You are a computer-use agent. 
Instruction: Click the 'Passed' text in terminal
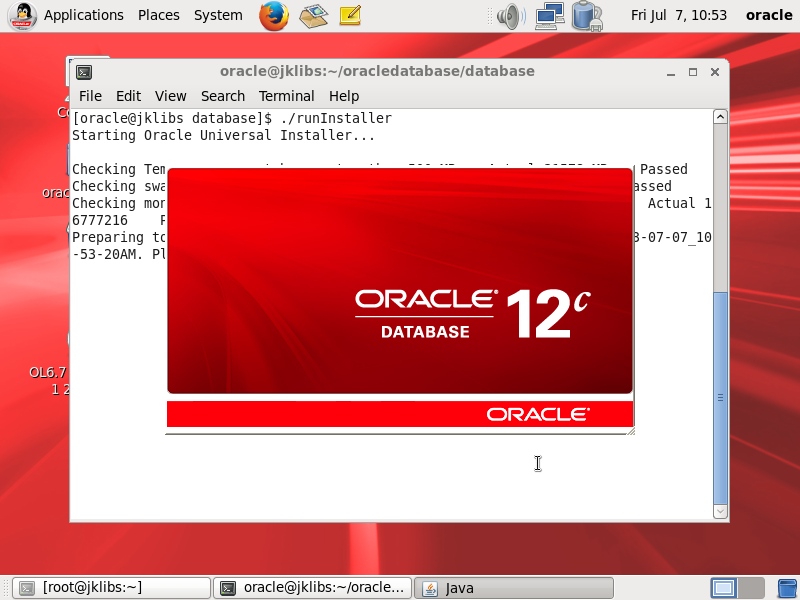click(x=663, y=169)
